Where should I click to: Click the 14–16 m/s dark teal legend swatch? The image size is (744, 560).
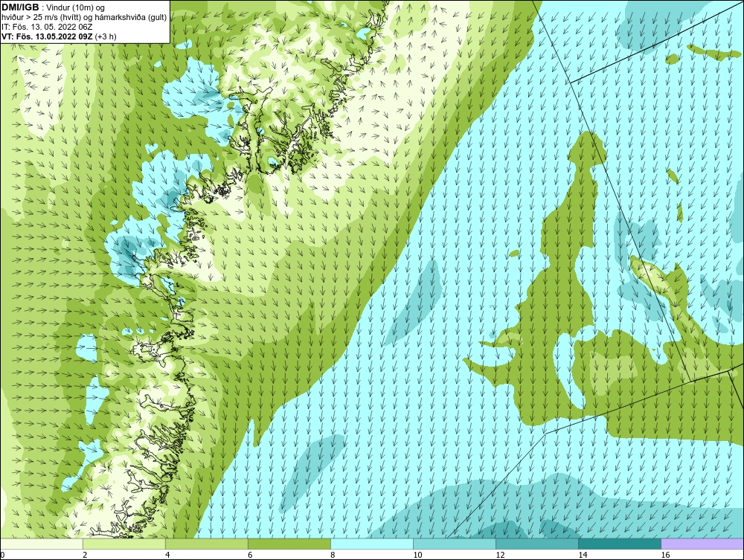tap(620, 544)
